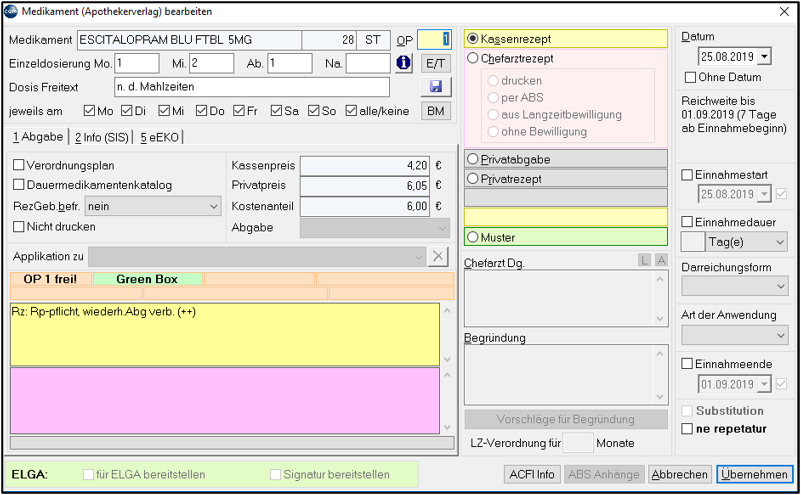Select Privatabgabe radio option

[x=473, y=159]
